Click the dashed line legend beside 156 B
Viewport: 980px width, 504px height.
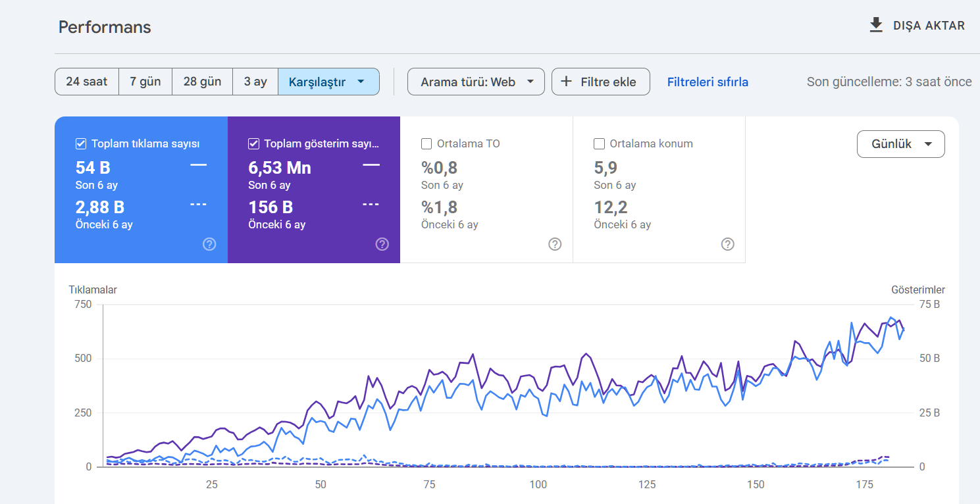371,204
